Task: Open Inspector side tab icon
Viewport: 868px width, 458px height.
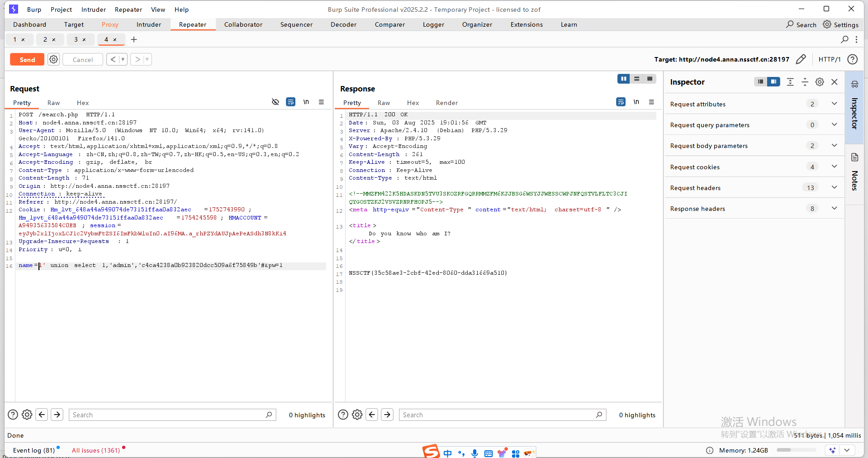Action: 854,84
